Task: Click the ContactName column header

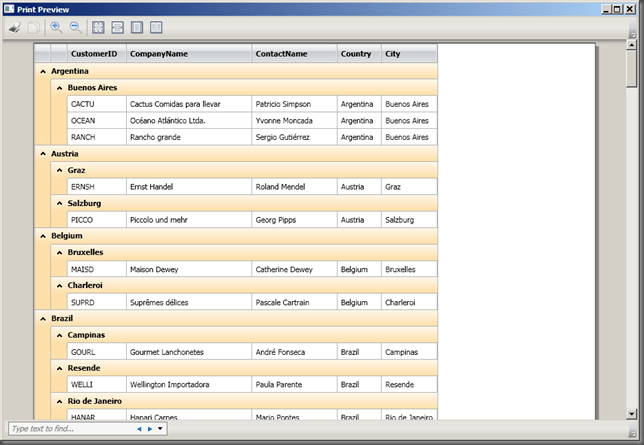Action: coord(294,54)
